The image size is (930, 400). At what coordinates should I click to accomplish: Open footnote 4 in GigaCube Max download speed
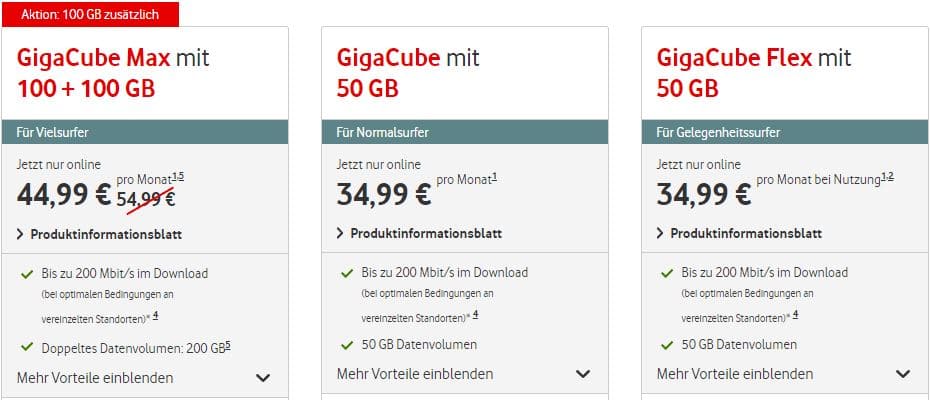[x=155, y=315]
